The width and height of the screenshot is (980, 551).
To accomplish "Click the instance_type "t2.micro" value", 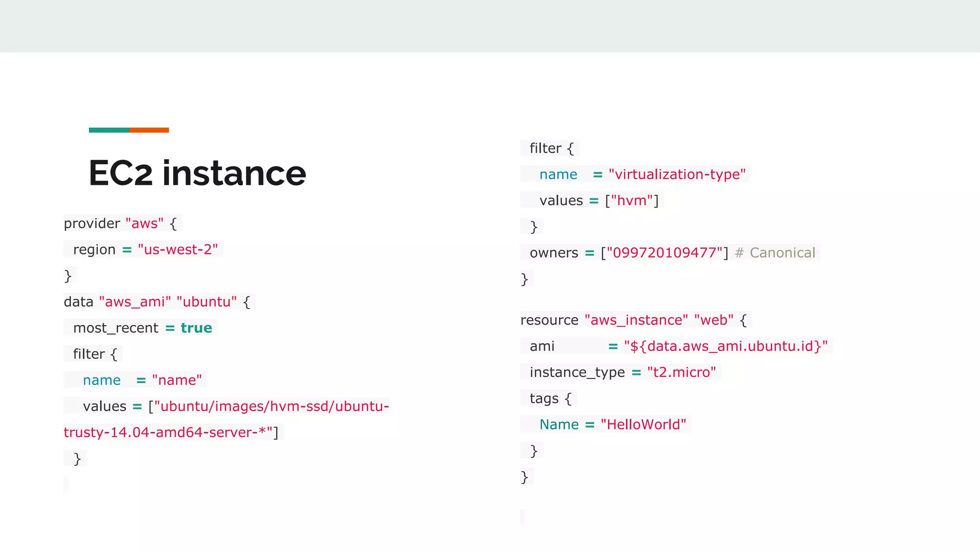I will tap(681, 372).
